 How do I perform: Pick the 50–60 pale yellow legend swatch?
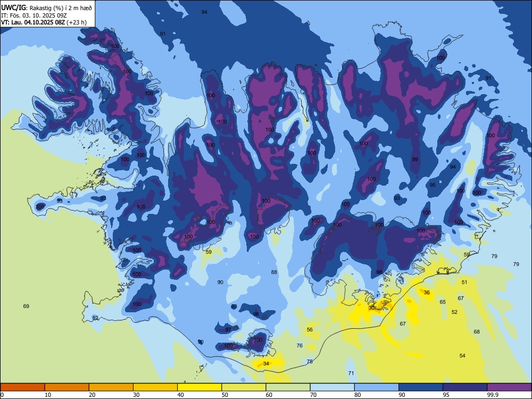(x=244, y=387)
